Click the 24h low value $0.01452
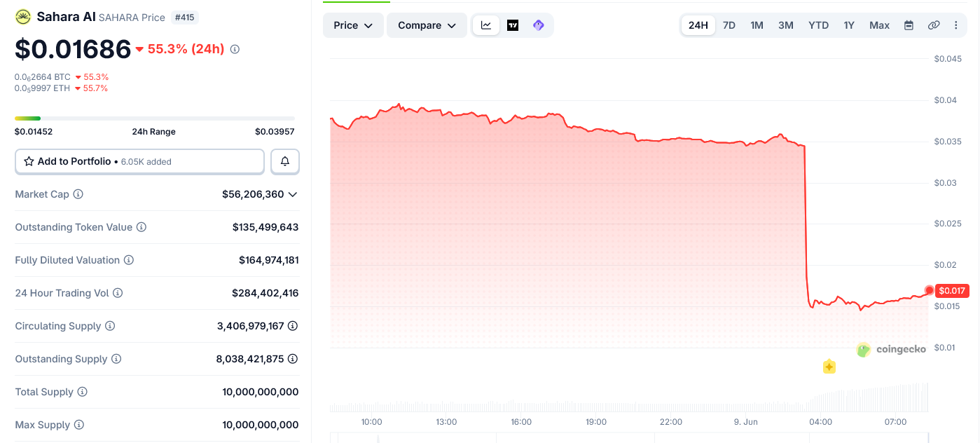 pyautogui.click(x=34, y=132)
